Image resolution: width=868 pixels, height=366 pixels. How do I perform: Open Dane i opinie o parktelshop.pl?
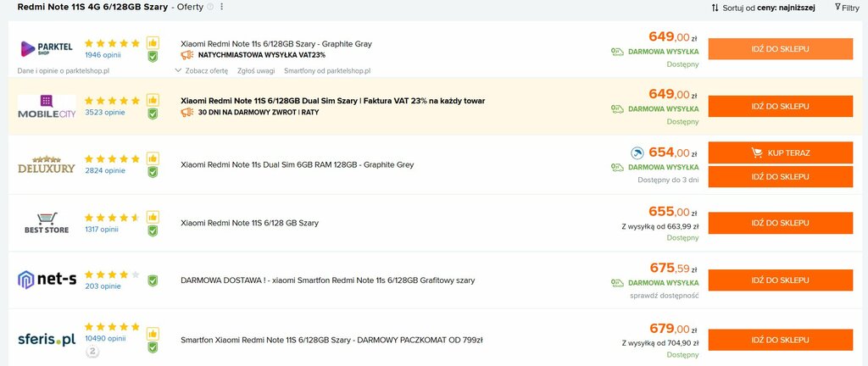63,71
